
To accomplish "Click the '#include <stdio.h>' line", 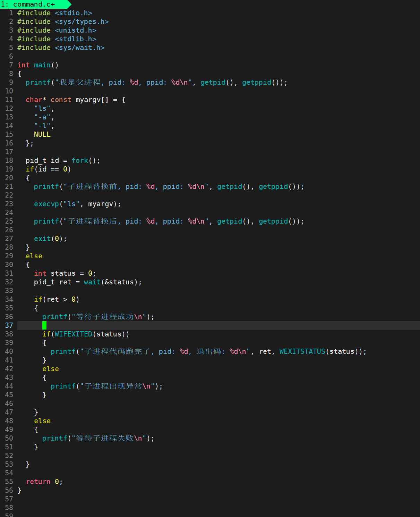I will coord(55,13).
